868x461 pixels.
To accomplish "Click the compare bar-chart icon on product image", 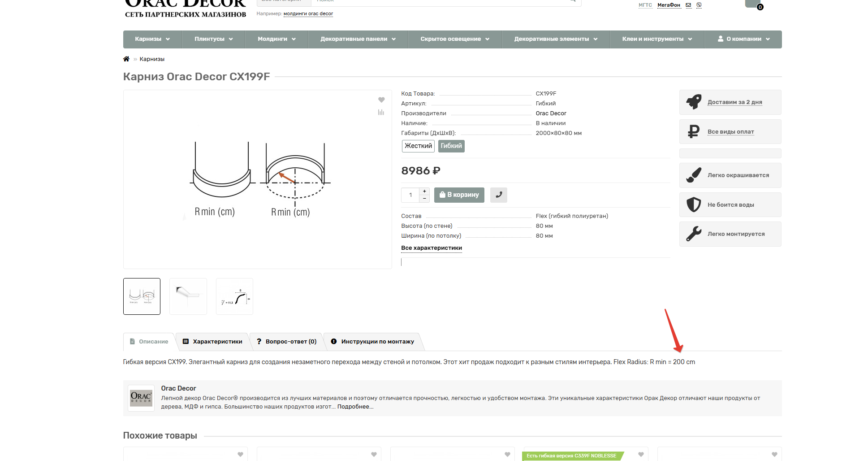I will [381, 112].
